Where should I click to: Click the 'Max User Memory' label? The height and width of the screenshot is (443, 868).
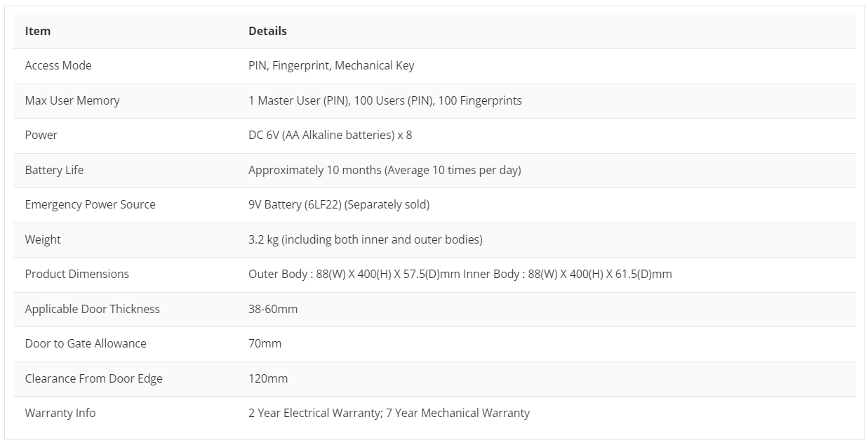coord(72,100)
